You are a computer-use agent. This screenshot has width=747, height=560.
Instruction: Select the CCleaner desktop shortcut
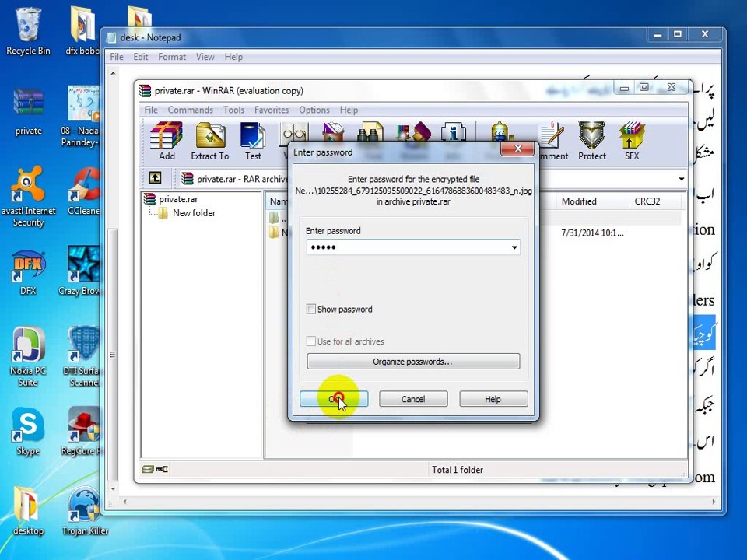point(84,191)
